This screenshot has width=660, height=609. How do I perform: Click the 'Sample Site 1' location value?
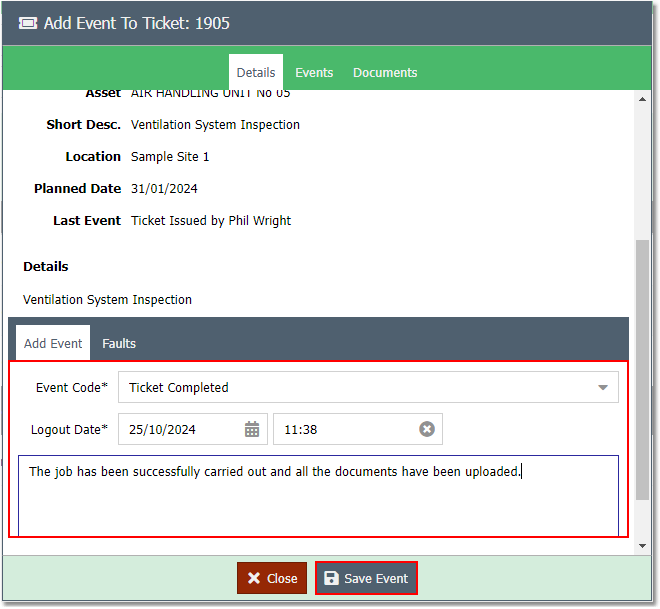170,157
